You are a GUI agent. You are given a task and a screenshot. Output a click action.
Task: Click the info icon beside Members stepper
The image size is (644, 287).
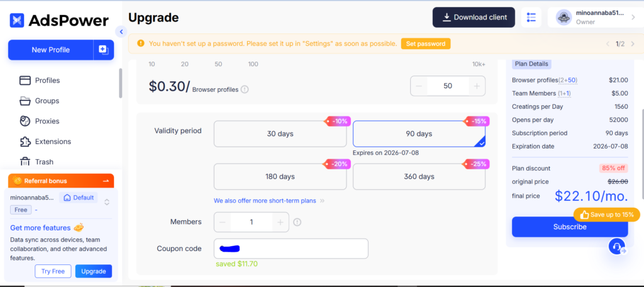point(297,222)
